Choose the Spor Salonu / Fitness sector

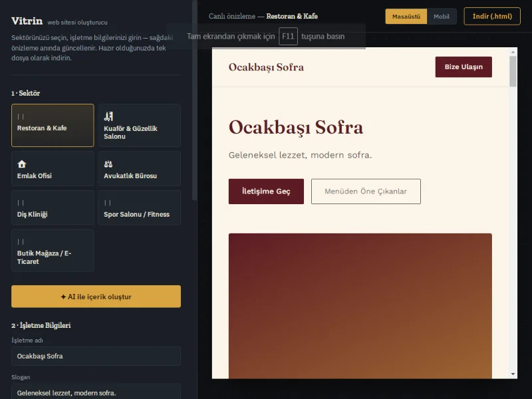pos(140,207)
